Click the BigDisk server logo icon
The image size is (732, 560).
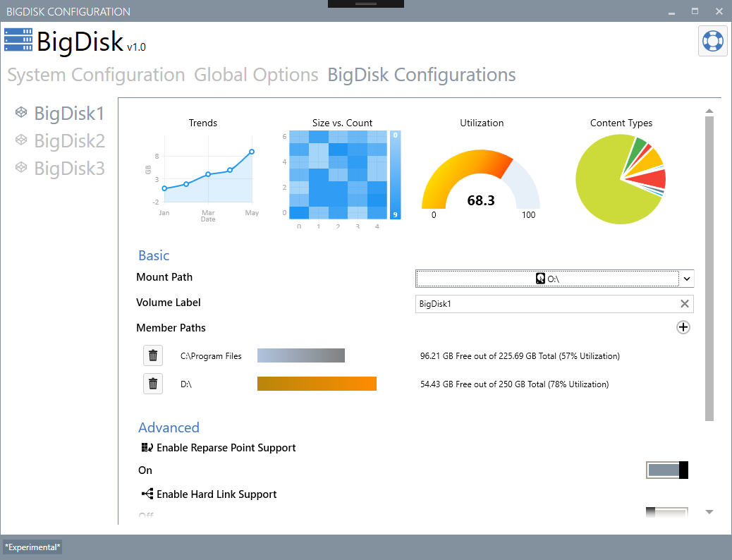tap(18, 41)
